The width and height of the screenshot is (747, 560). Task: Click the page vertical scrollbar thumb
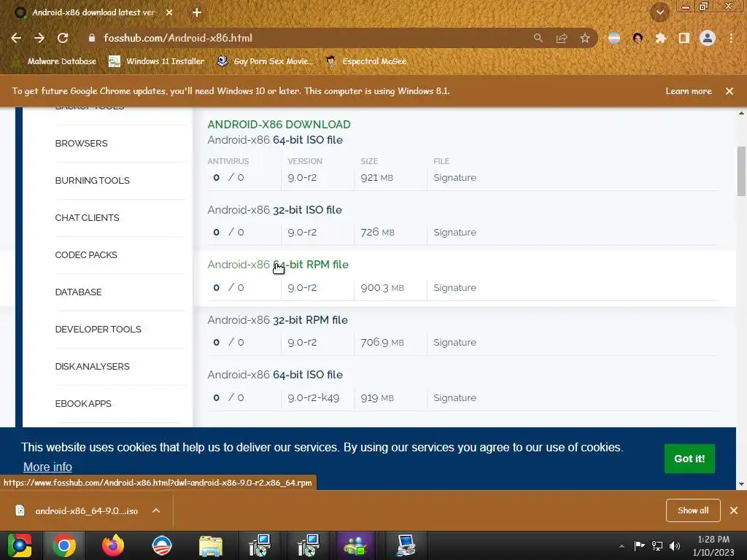(x=741, y=171)
